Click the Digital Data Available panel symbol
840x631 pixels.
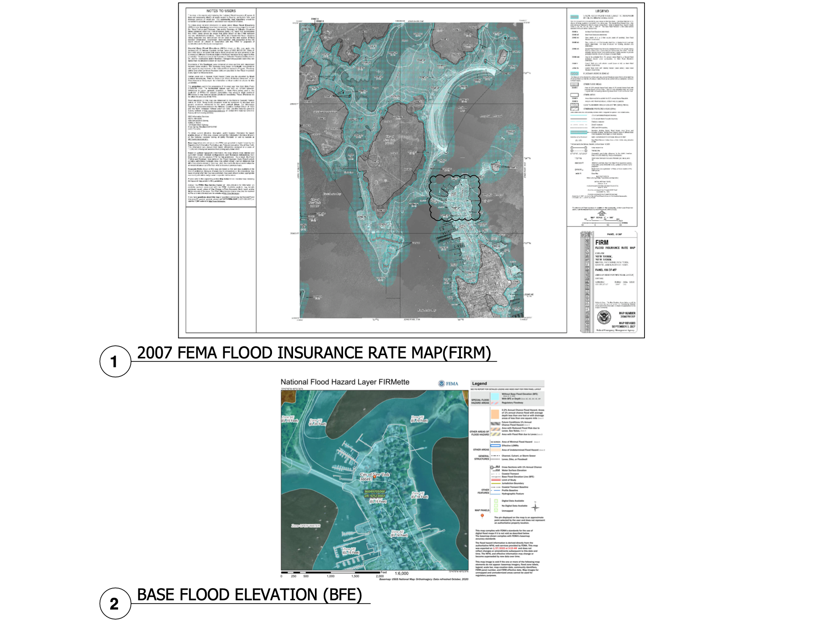pos(496,501)
